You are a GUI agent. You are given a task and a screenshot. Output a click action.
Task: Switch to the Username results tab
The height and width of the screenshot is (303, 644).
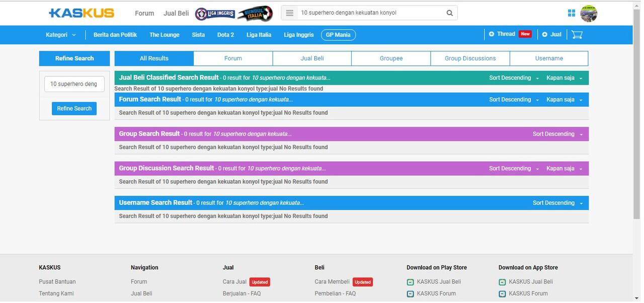pyautogui.click(x=549, y=58)
